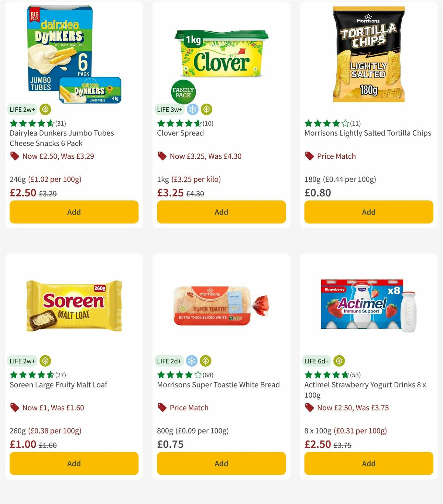Click the LIFE 2w+ badge on Dairylea Dunkers
This screenshot has height=504, width=443.
tap(23, 109)
